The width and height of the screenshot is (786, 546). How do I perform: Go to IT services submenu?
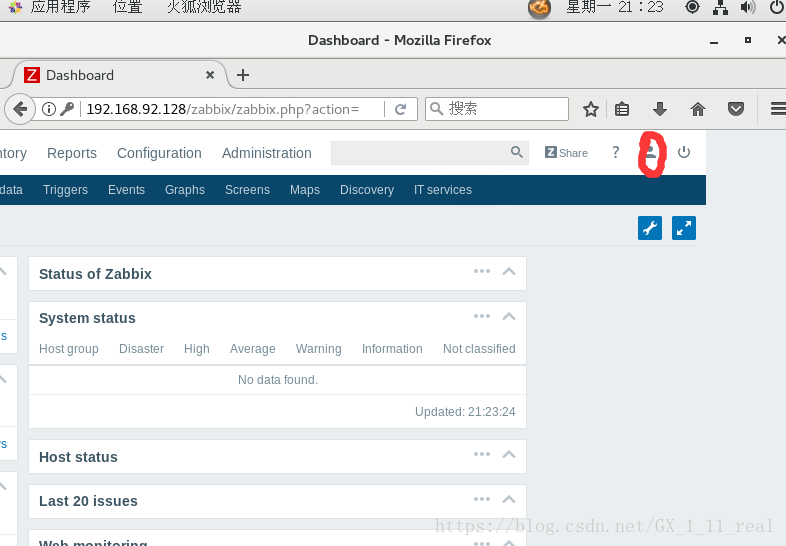(x=443, y=190)
